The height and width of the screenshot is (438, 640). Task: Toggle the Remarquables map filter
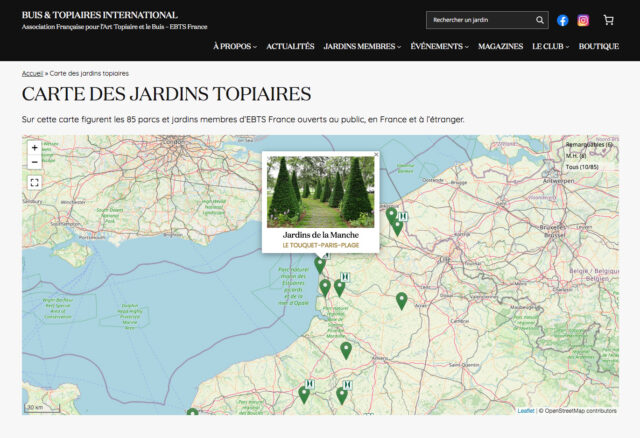click(x=589, y=145)
